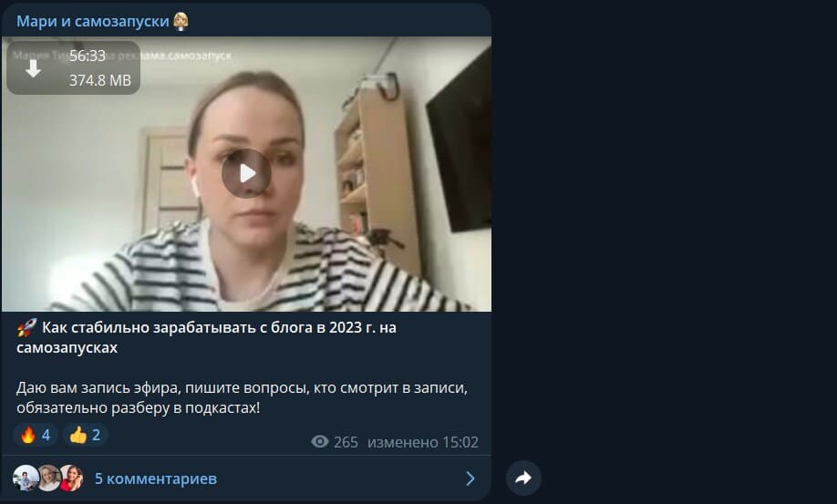Click third commenter avatar in red

(72, 478)
